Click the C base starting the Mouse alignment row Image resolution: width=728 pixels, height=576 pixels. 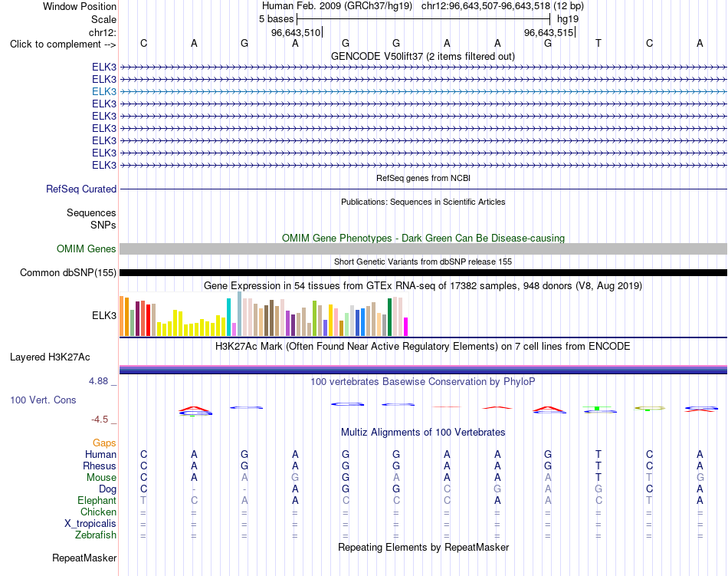point(143,478)
